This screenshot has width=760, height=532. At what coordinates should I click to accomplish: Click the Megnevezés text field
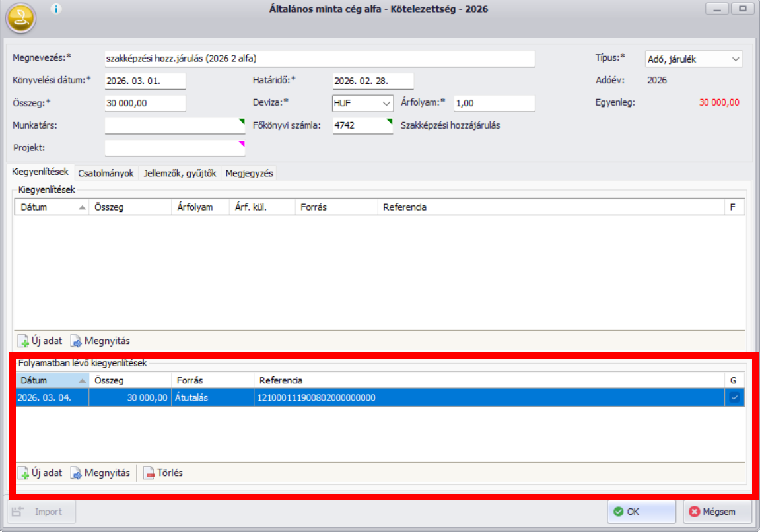click(319, 59)
